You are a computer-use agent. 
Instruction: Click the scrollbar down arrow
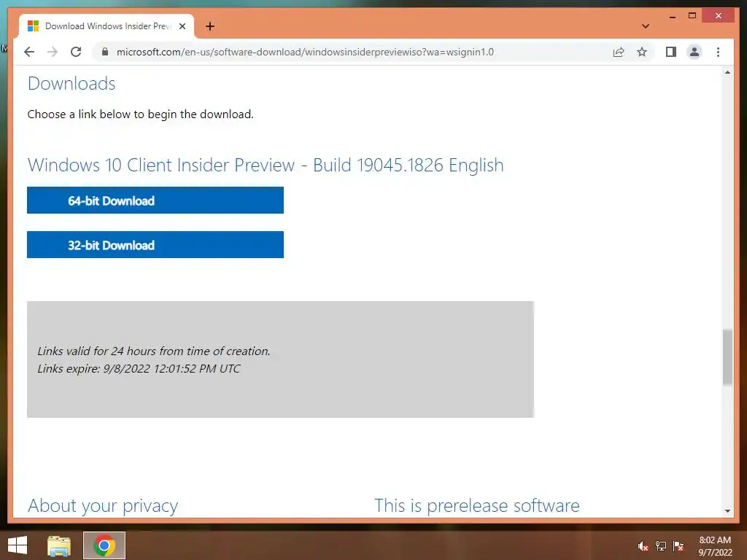(727, 510)
